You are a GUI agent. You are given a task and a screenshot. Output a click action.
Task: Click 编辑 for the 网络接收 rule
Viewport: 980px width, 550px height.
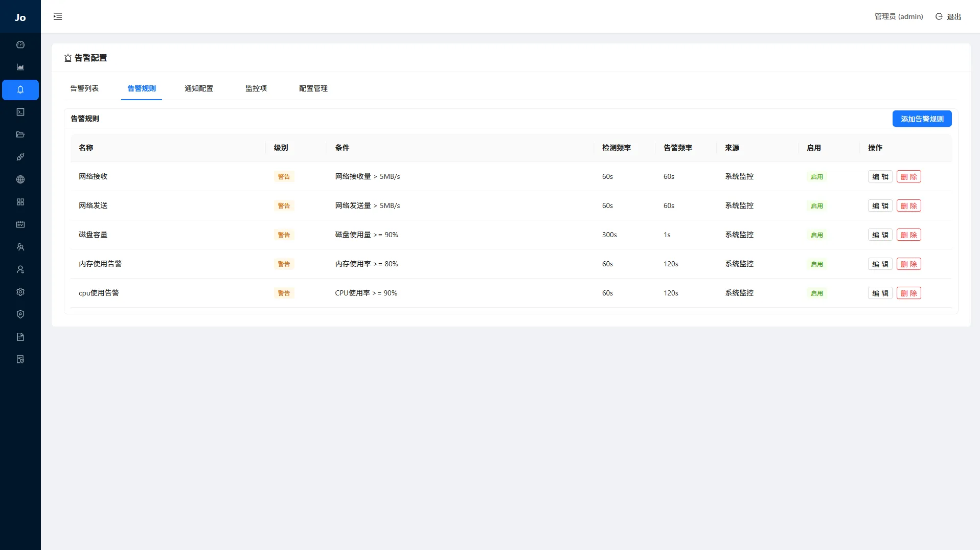tap(880, 177)
